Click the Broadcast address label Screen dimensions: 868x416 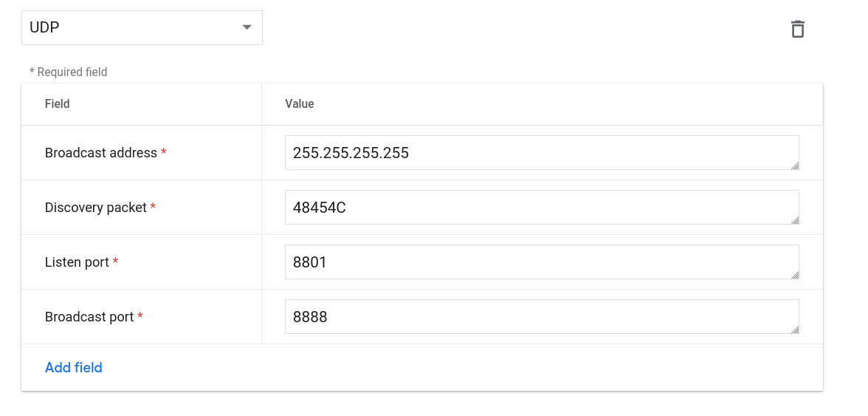100,153
